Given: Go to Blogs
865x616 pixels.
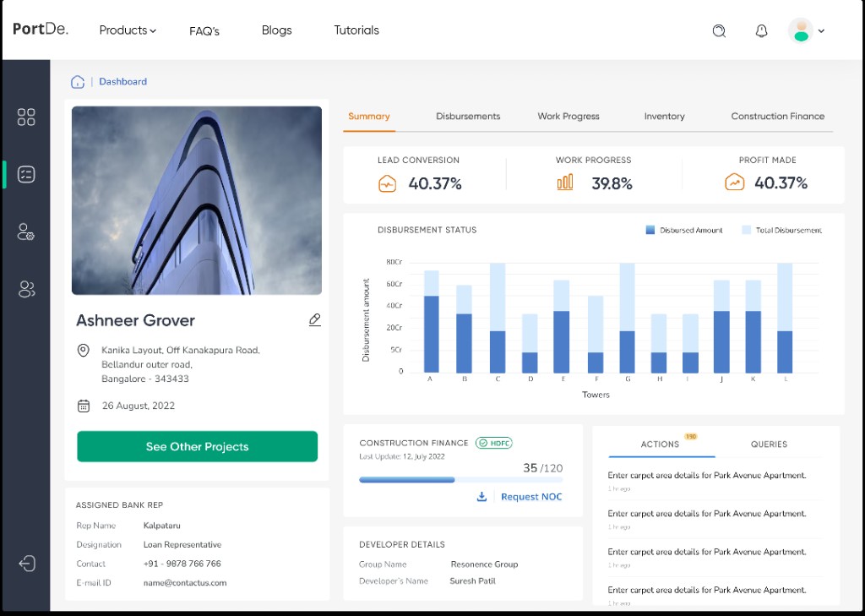Looking at the screenshot, I should (x=276, y=30).
